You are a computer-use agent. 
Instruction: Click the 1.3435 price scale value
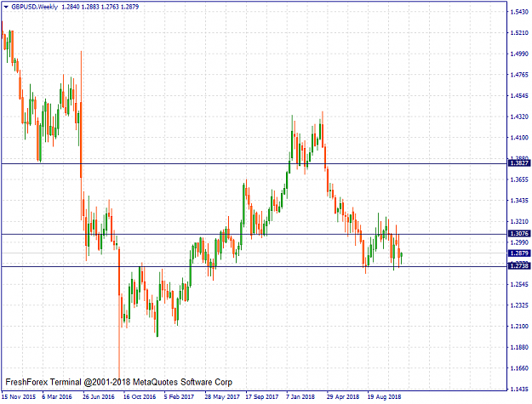(519, 201)
